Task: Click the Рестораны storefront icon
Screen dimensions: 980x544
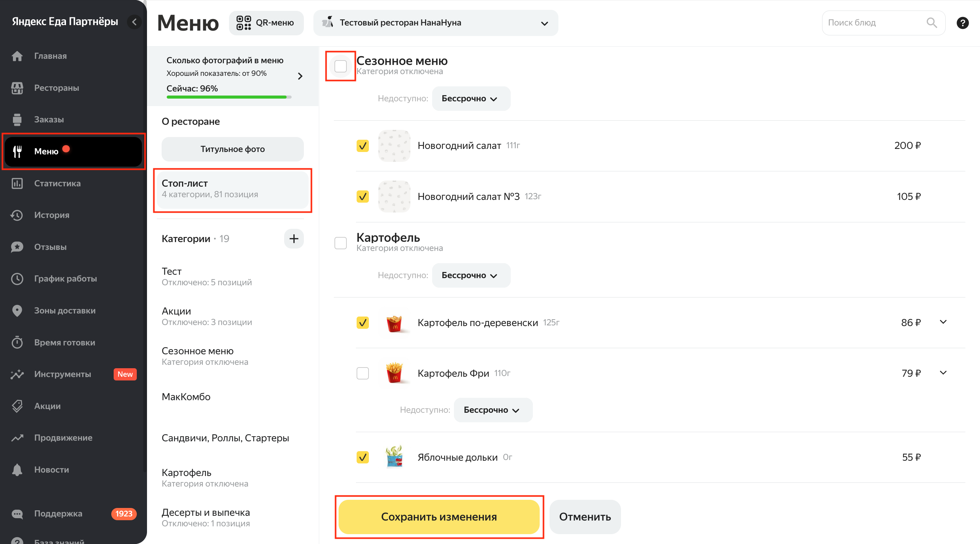Action: (17, 88)
